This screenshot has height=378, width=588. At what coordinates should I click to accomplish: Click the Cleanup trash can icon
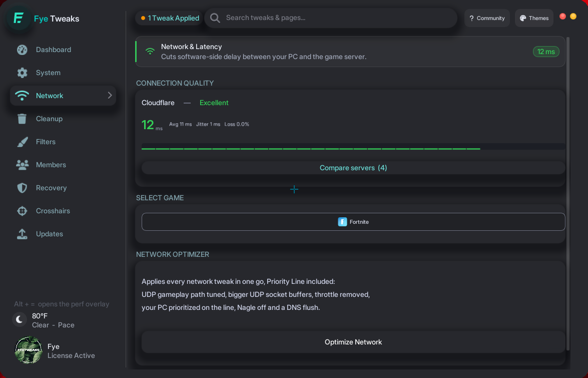[x=22, y=119]
